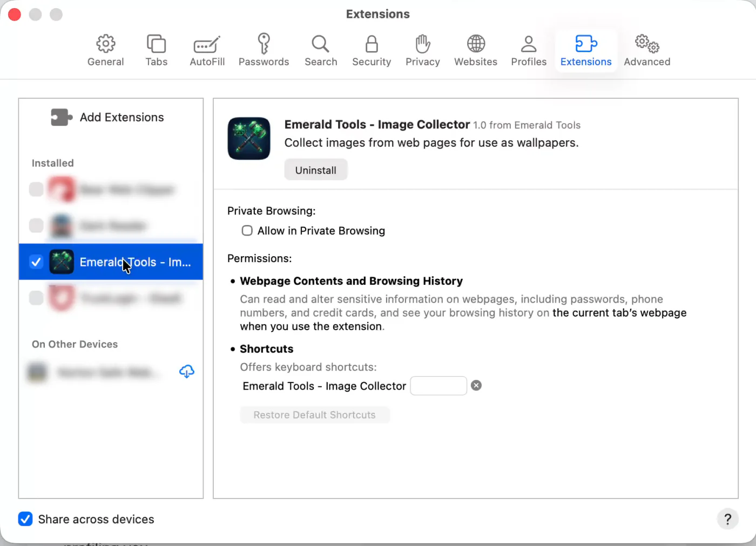The height and width of the screenshot is (546, 756).
Task: Click the Emerald Tools - Image Collector title
Action: tap(377, 125)
